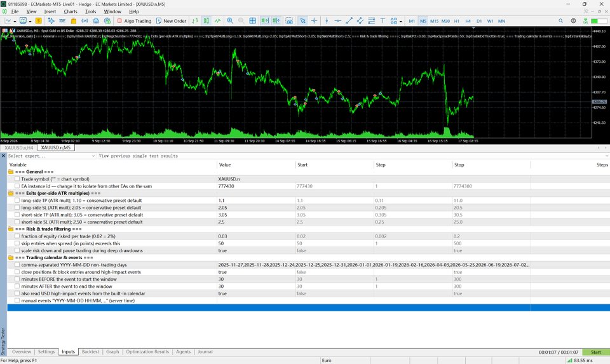Insert Fibonacci retracement tool

coord(372,21)
